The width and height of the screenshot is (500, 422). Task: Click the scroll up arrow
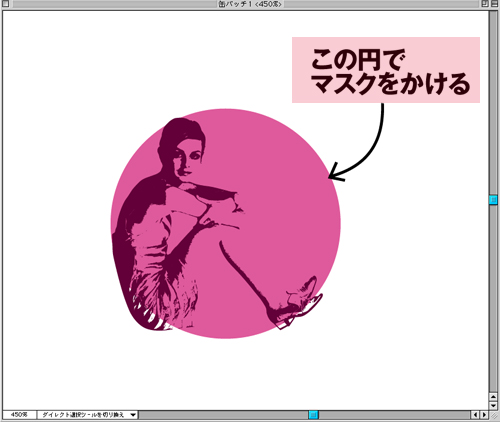coord(493,397)
